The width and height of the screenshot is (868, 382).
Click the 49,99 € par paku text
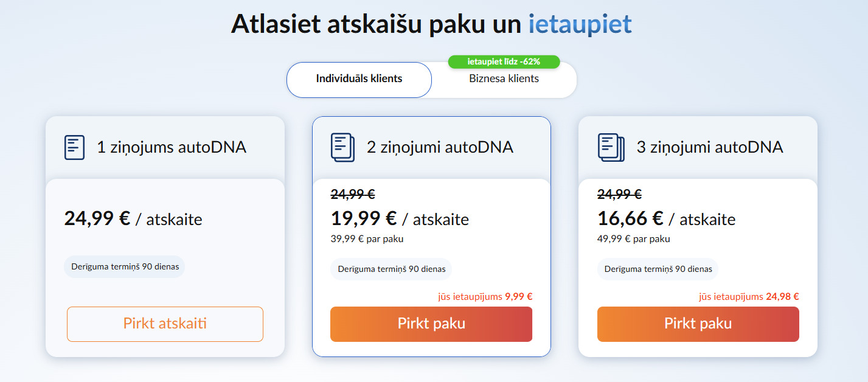(x=633, y=239)
